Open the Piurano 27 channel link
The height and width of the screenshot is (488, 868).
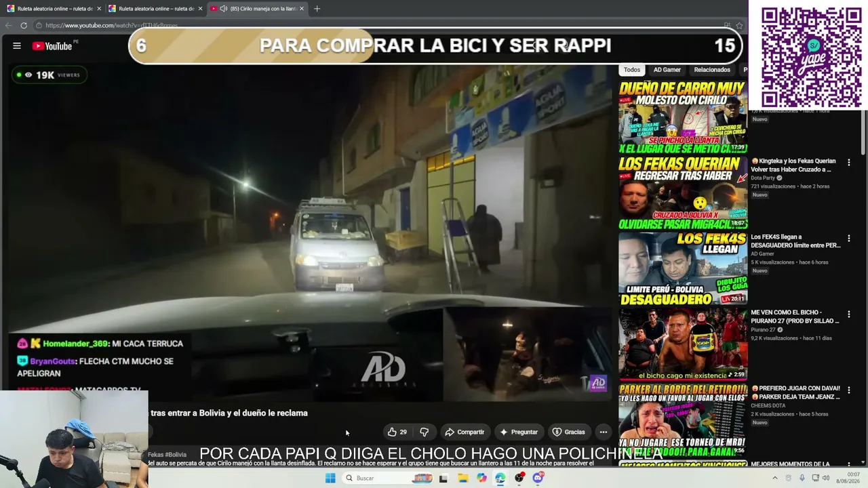click(764, 330)
